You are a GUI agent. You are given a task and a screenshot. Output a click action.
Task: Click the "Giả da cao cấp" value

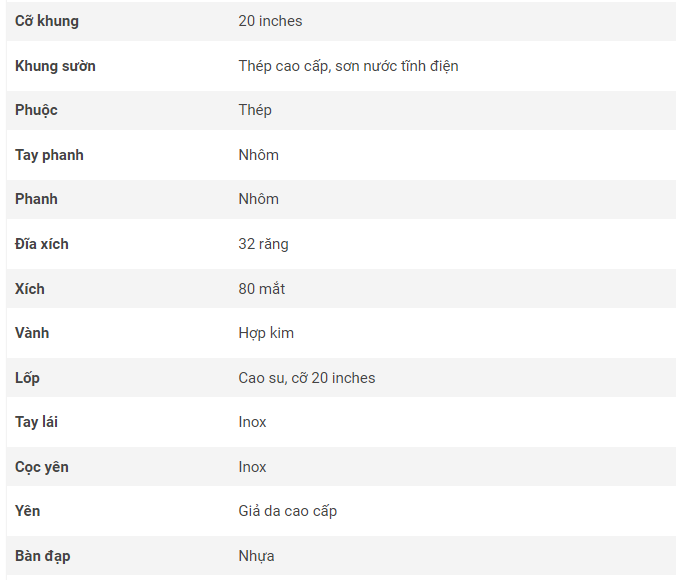(287, 511)
